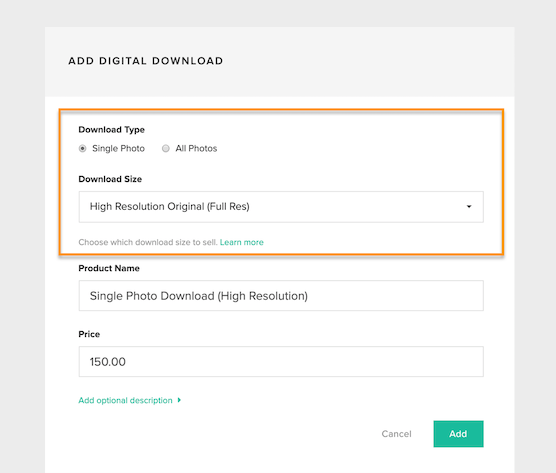Click the dropdown caret arrow icon
556x473 pixels.
tap(469, 207)
